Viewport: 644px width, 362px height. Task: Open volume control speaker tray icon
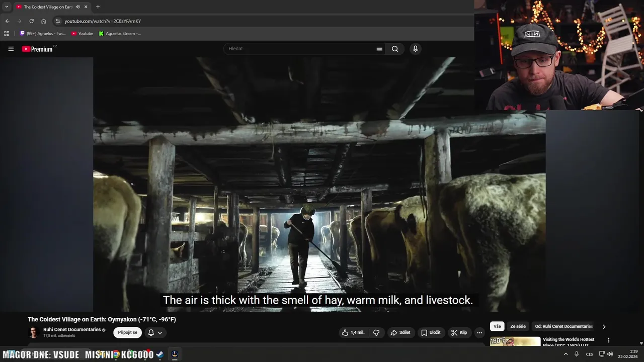610,354
